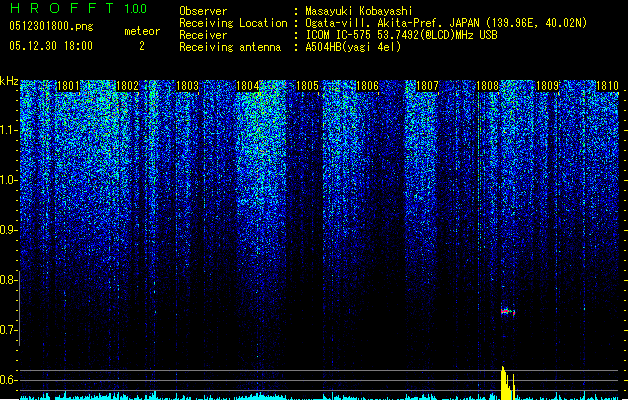This screenshot has height=400, width=629.
Task: Click the 1803 time marker
Action: point(187,86)
